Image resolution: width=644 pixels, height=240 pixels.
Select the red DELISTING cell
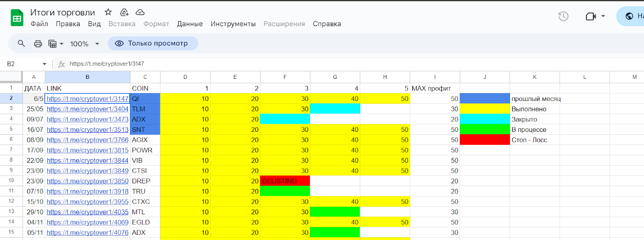[x=285, y=181]
